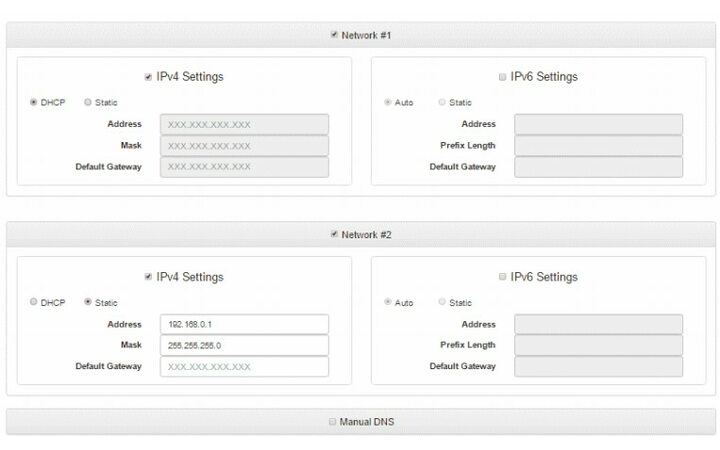Uncheck the Network #2 checkbox
720x450 pixels.
(334, 235)
